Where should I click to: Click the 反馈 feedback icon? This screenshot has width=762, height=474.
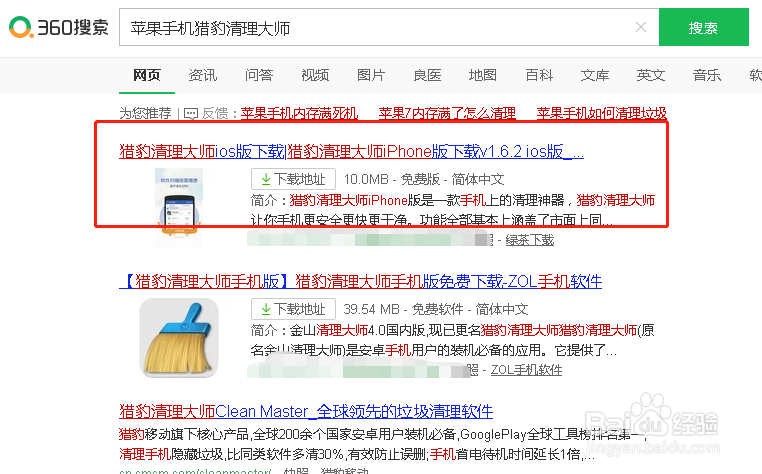tap(191, 114)
